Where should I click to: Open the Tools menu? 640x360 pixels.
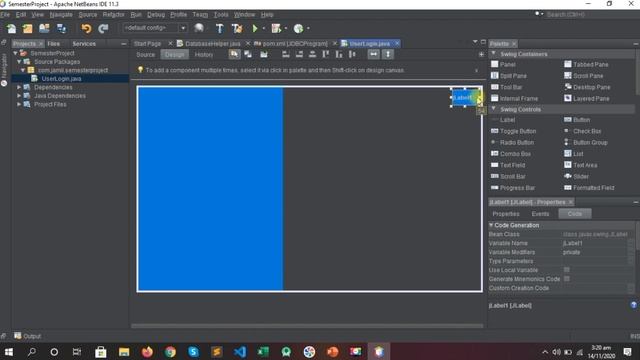click(221, 15)
